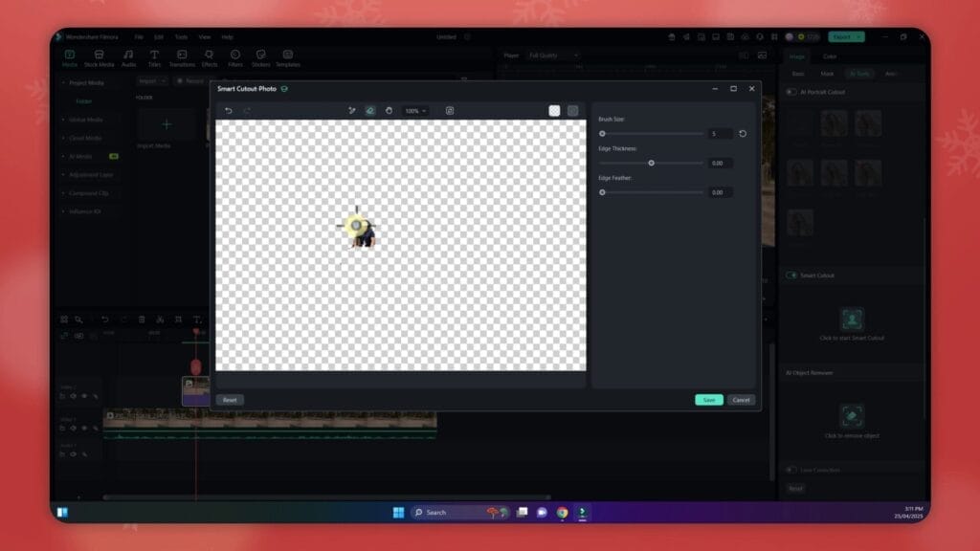Switch to the Color tab in the right panel

click(830, 56)
